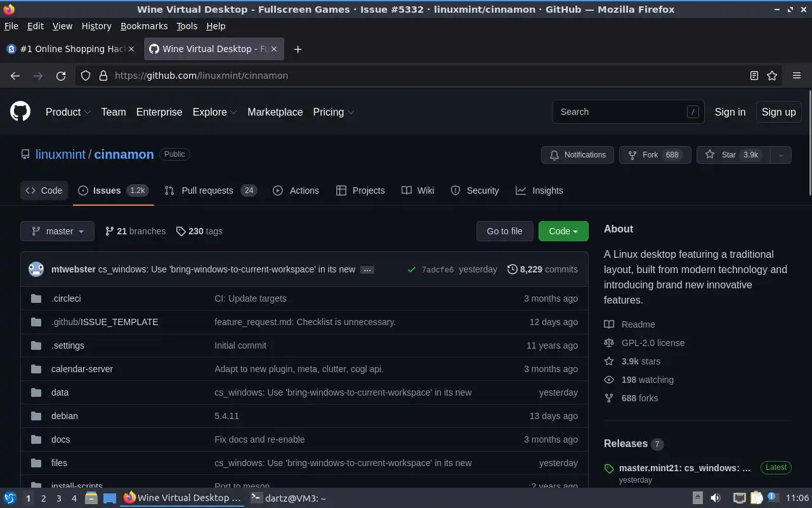
Task: Open the Security tab
Action: point(475,190)
